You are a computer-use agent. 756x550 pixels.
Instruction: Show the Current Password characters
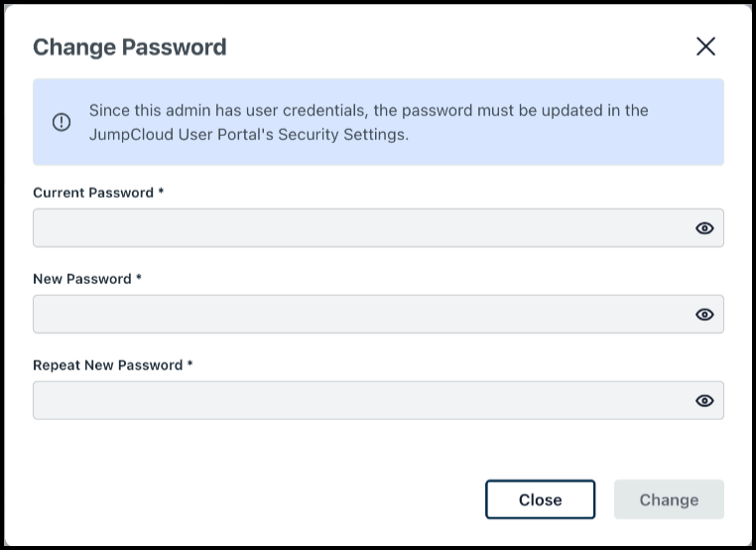(704, 228)
